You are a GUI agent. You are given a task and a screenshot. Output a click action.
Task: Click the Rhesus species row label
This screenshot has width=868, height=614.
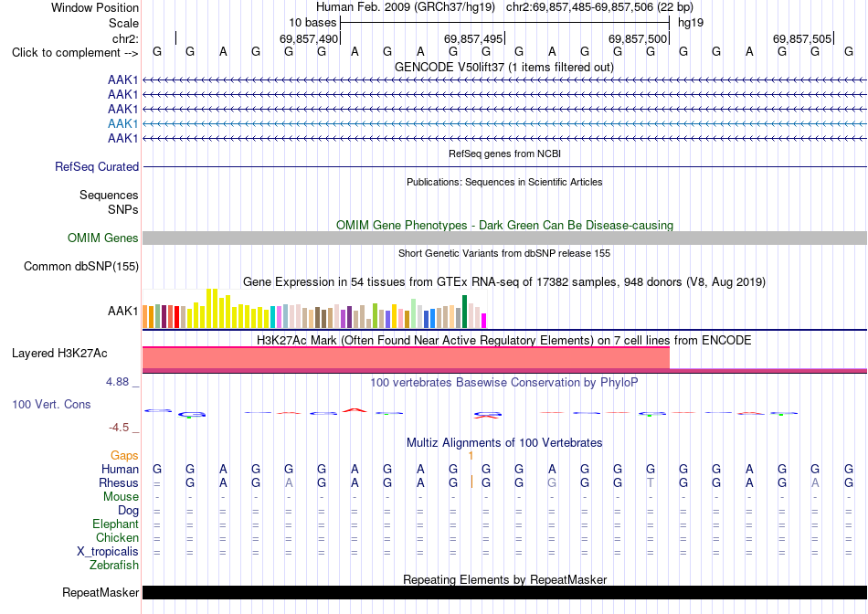pos(119,482)
